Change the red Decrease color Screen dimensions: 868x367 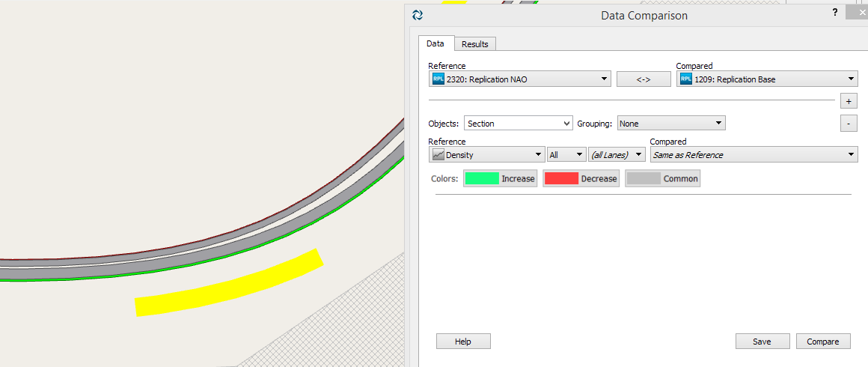pos(561,179)
